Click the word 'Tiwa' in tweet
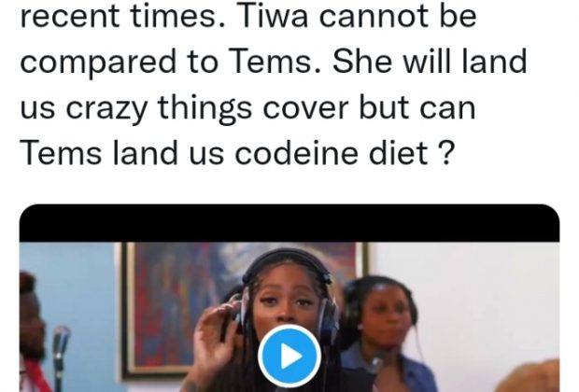 tap(274, 17)
